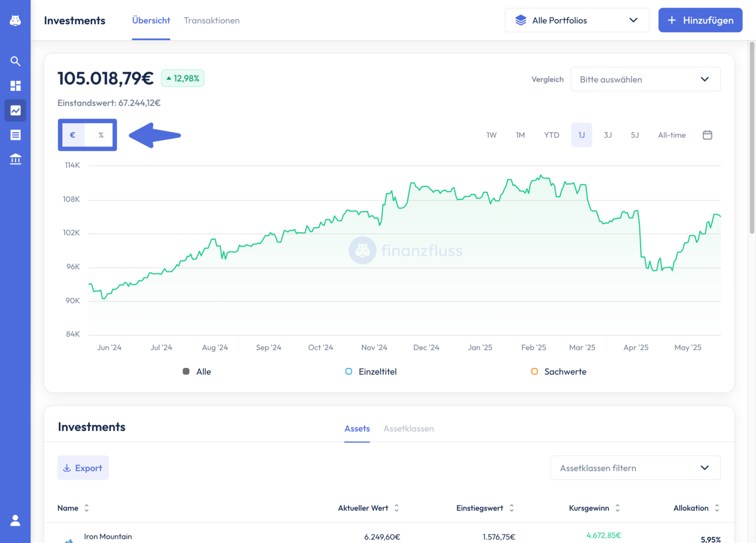Click the Finanzfluss hippo logo

(x=16, y=20)
